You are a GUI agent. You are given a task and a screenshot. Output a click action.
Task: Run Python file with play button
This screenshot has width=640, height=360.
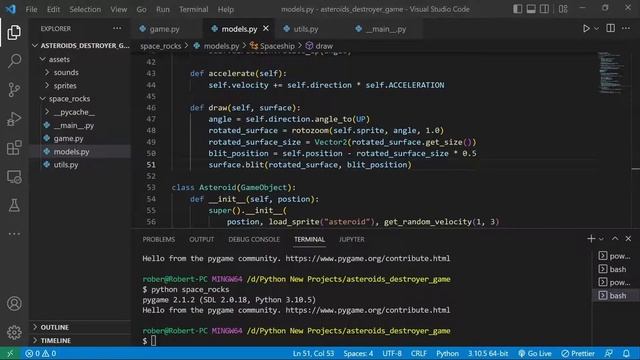[586, 29]
